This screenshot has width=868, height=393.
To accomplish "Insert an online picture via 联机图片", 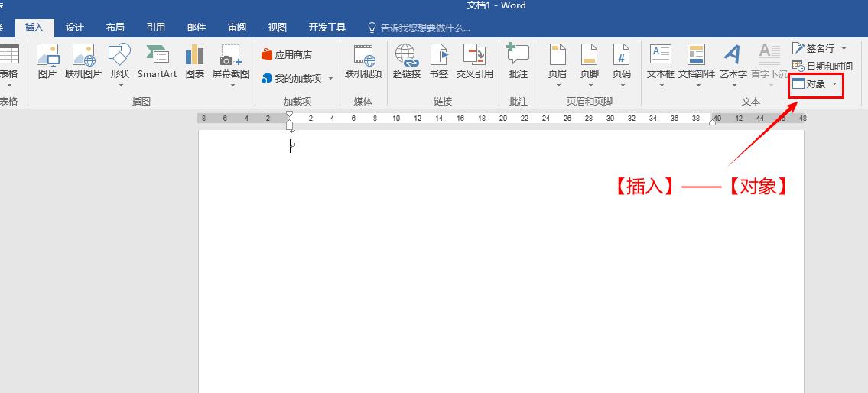I will [83, 60].
